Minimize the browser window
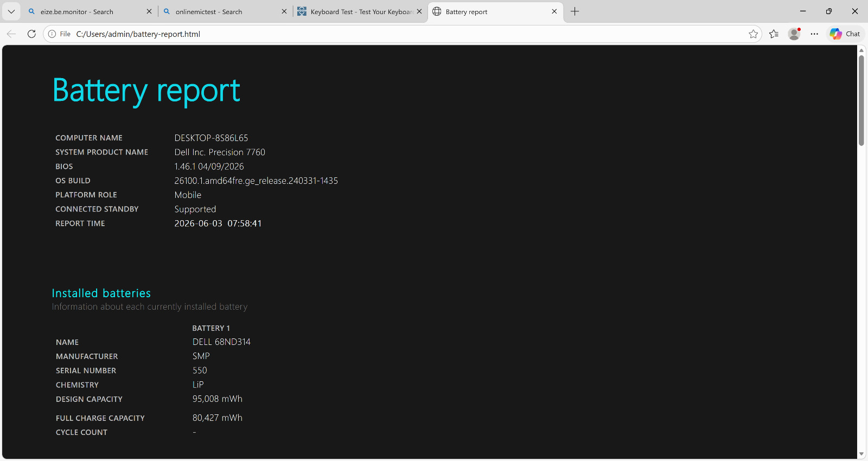The image size is (868, 461). coord(803,11)
